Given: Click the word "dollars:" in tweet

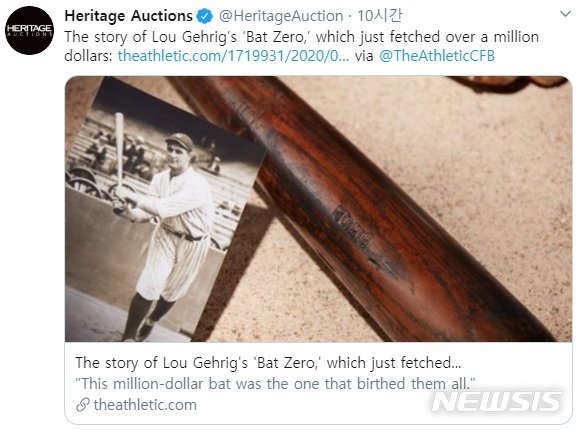Looking at the screenshot, I should pos(88,56).
